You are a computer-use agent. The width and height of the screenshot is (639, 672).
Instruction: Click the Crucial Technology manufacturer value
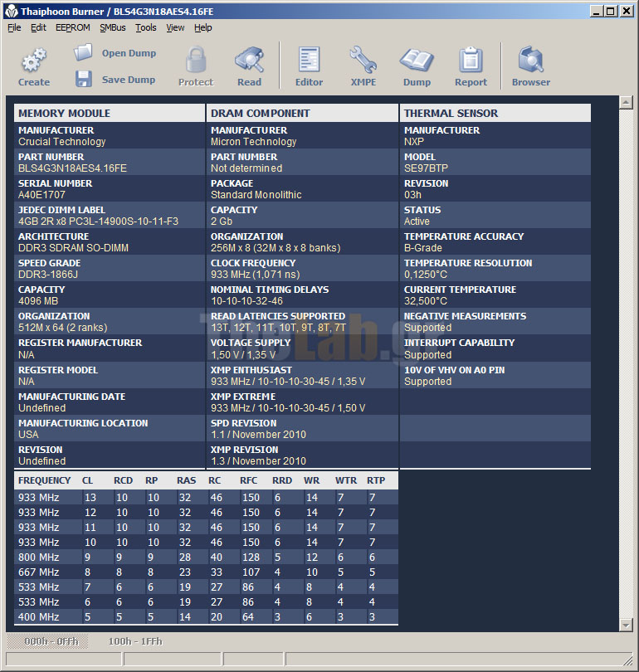coord(61,142)
